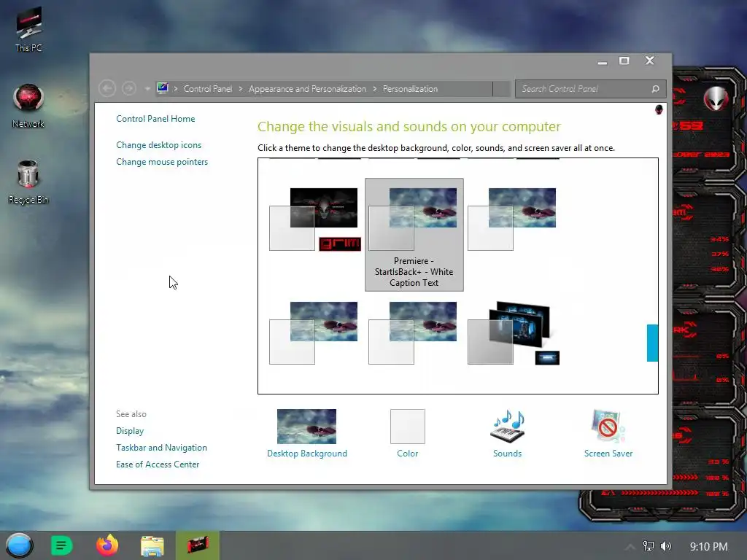Click the Control Panel icon in address bar

(x=163, y=88)
